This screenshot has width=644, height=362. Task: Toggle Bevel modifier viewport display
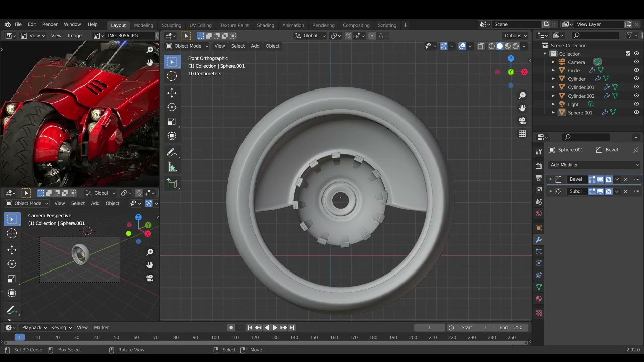pyautogui.click(x=600, y=179)
